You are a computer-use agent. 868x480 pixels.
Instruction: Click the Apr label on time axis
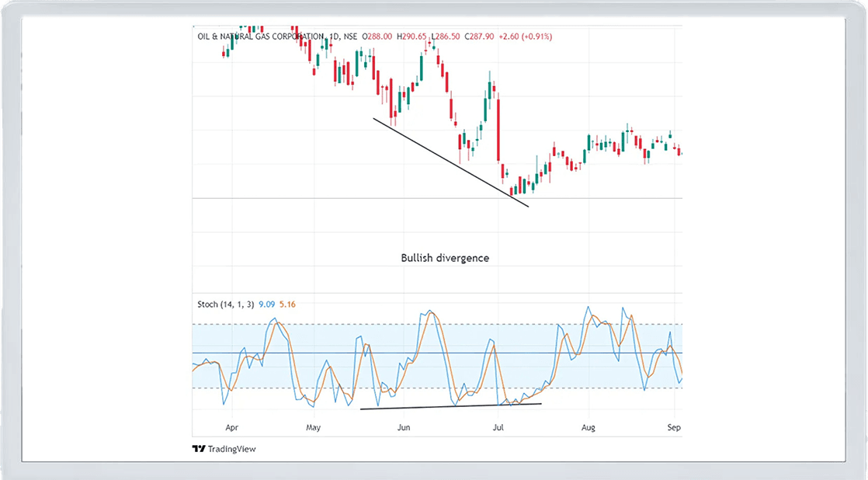[x=231, y=427]
